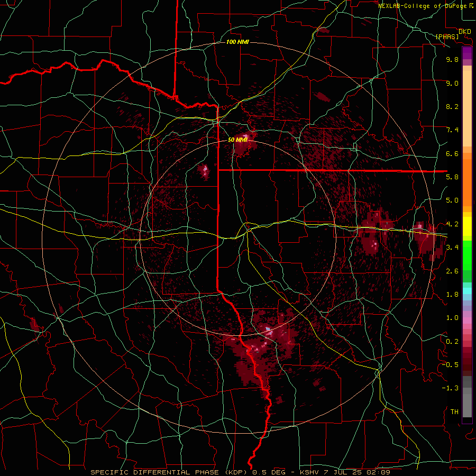The image size is (476, 476).
Task: Click the DKD product label
Action: coord(465,32)
